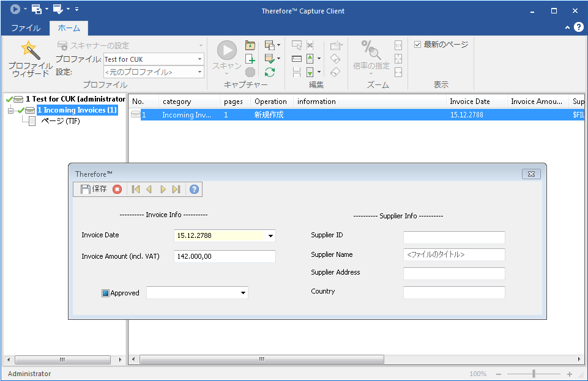
Task: Go to last record in Therefore dialog
Action: click(x=176, y=190)
